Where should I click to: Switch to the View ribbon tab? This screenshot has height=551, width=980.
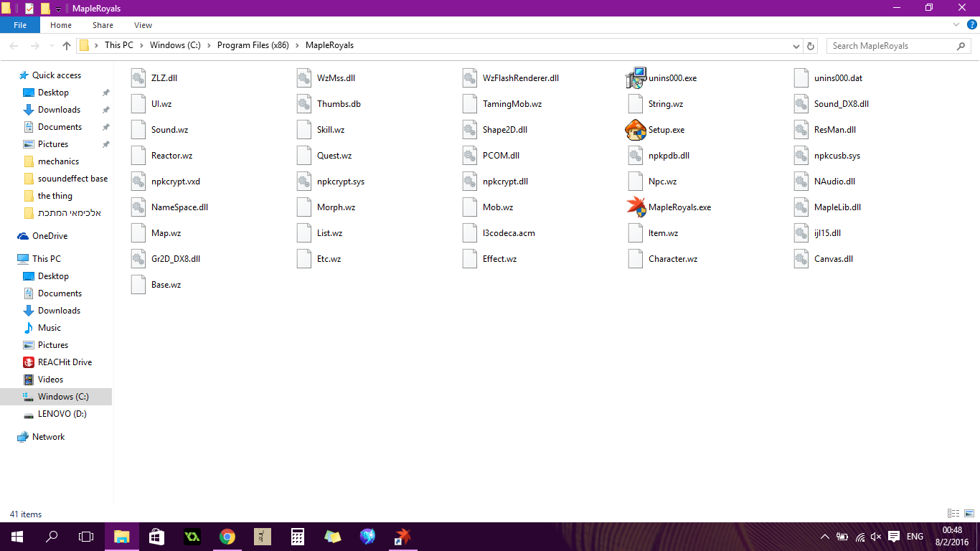[x=143, y=25]
